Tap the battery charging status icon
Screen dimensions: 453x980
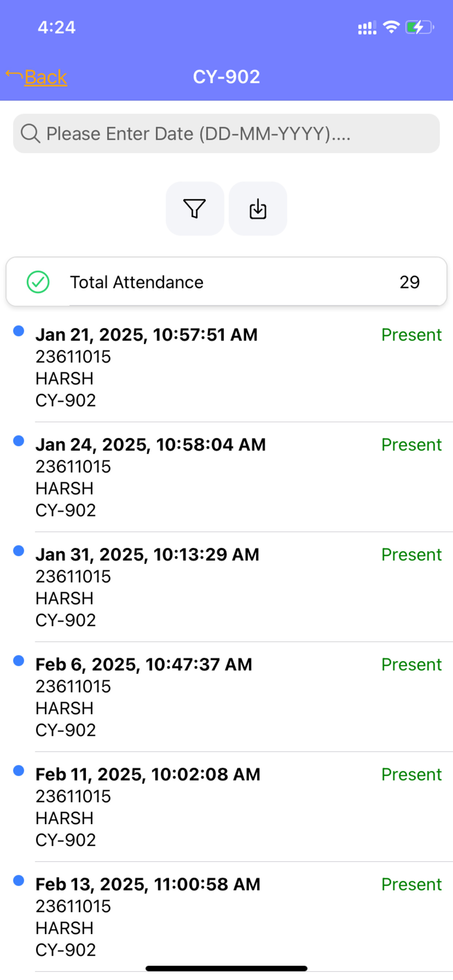tap(419, 27)
